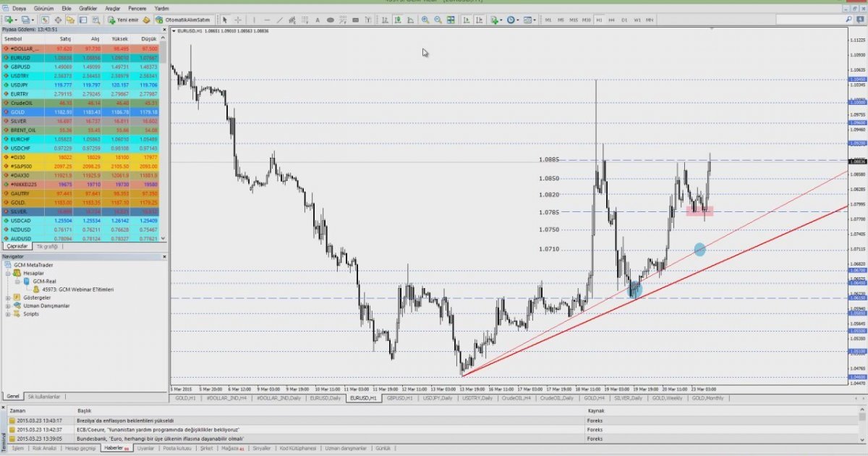
Task: Open the periods clock dropdown
Action: tap(513, 20)
